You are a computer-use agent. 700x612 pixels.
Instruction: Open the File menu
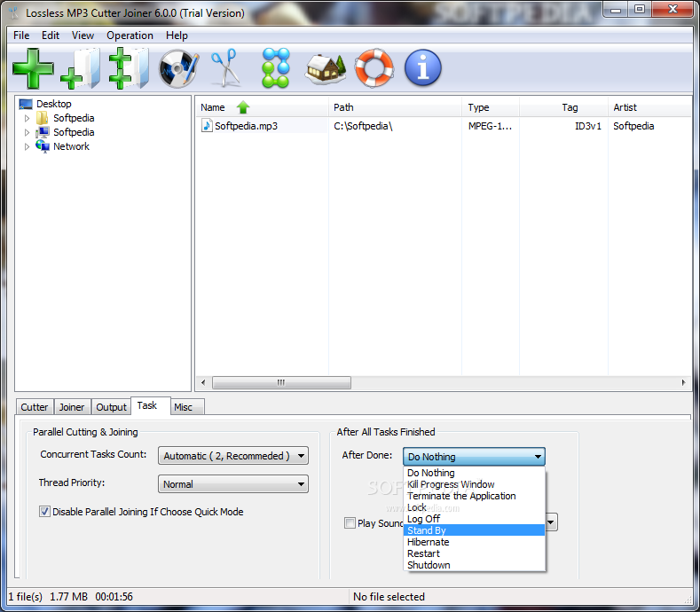pyautogui.click(x=21, y=35)
